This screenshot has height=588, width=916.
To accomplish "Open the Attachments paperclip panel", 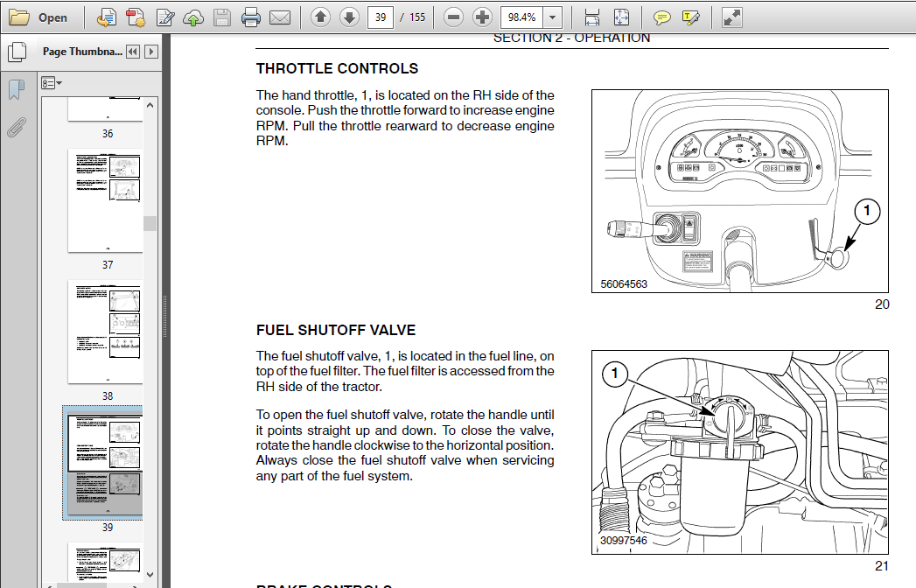I will tap(17, 127).
